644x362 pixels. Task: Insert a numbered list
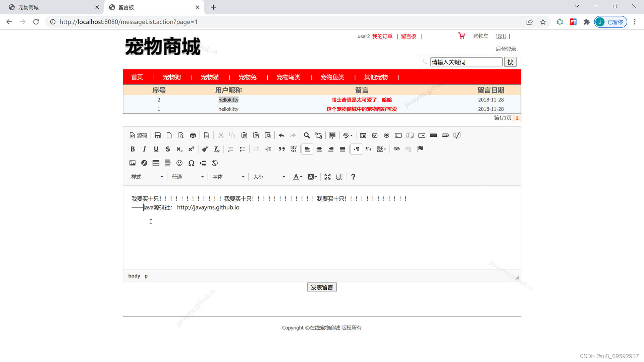(x=230, y=149)
